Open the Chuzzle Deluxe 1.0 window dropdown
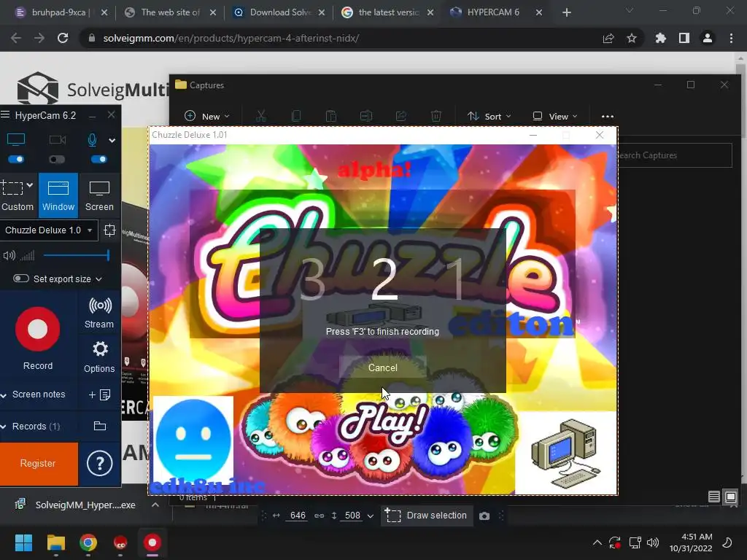 (49, 230)
